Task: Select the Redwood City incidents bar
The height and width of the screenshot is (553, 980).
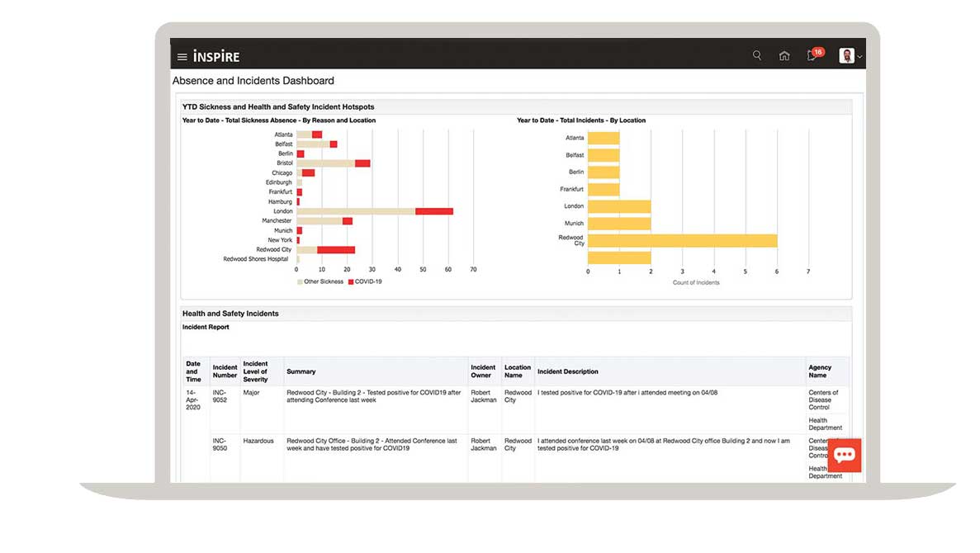Action: click(x=682, y=240)
